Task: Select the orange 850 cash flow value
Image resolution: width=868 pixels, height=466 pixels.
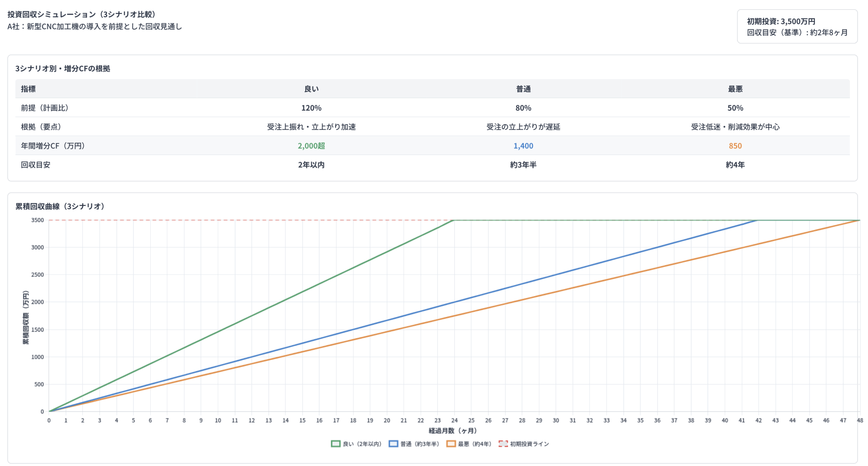Action: [735, 146]
